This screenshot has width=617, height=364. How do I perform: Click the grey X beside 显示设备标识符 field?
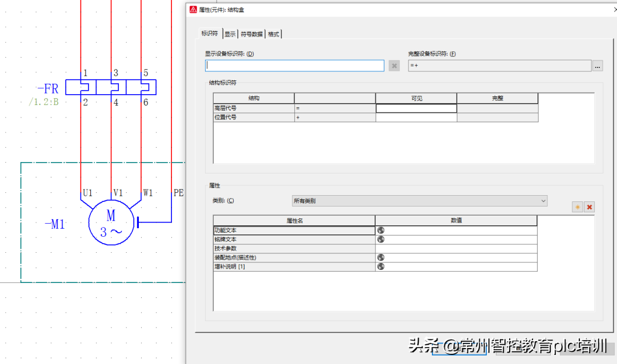pos(394,66)
